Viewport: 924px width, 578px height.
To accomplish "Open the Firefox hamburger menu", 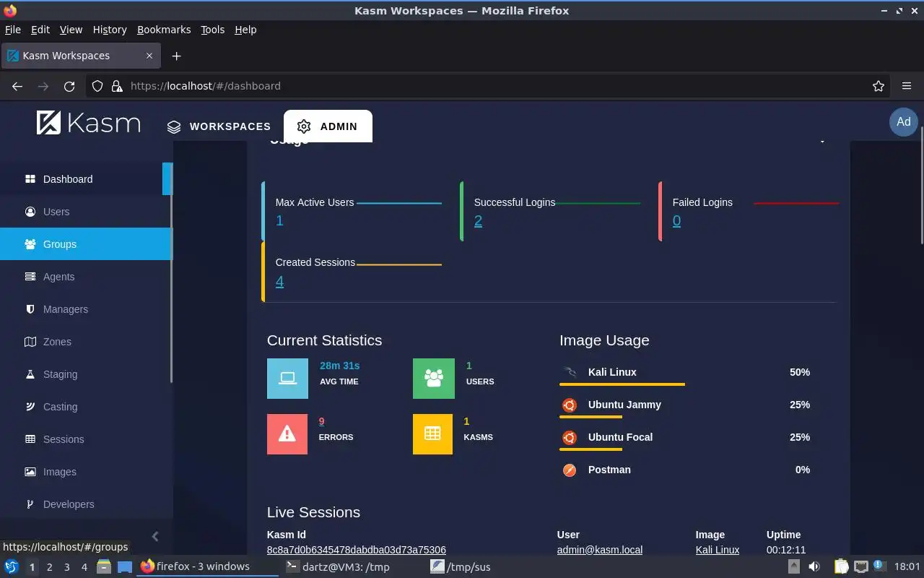I will (907, 86).
